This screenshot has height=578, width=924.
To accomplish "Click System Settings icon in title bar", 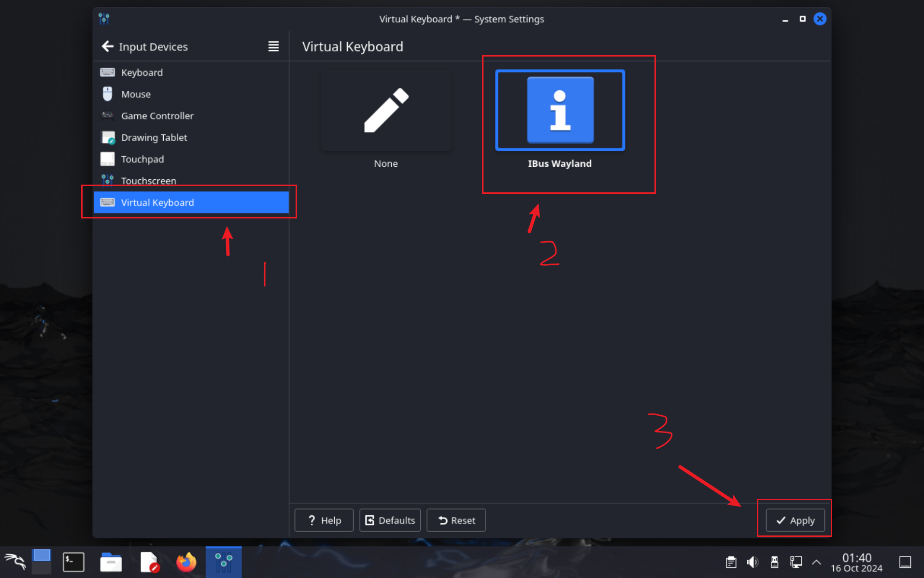I will coord(104,19).
